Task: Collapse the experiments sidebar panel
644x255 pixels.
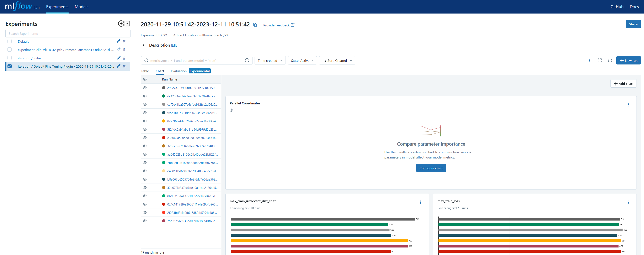Action: pos(128,24)
